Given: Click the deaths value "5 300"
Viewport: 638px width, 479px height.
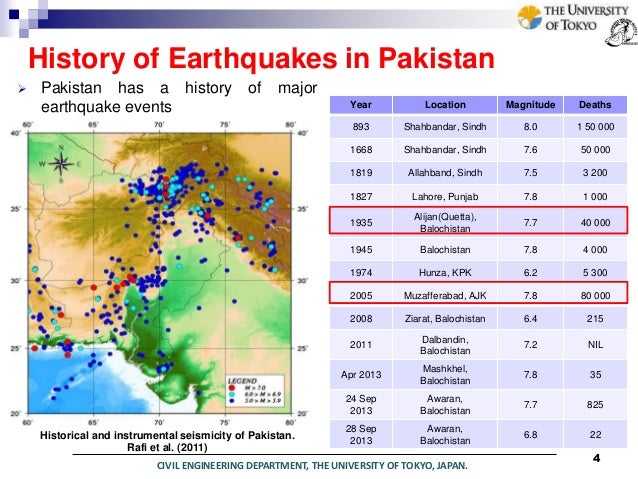Looking at the screenshot, I should point(595,272).
